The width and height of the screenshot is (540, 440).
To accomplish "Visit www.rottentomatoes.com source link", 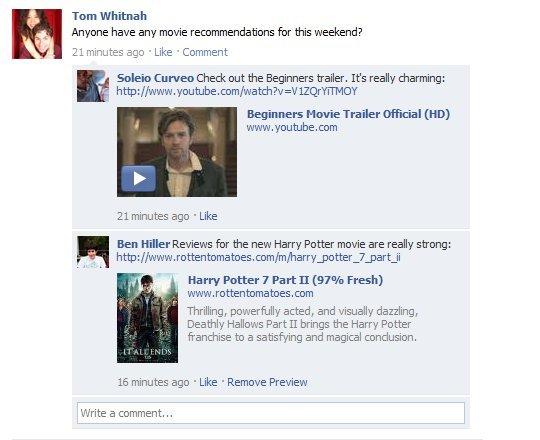I will pyautogui.click(x=250, y=293).
